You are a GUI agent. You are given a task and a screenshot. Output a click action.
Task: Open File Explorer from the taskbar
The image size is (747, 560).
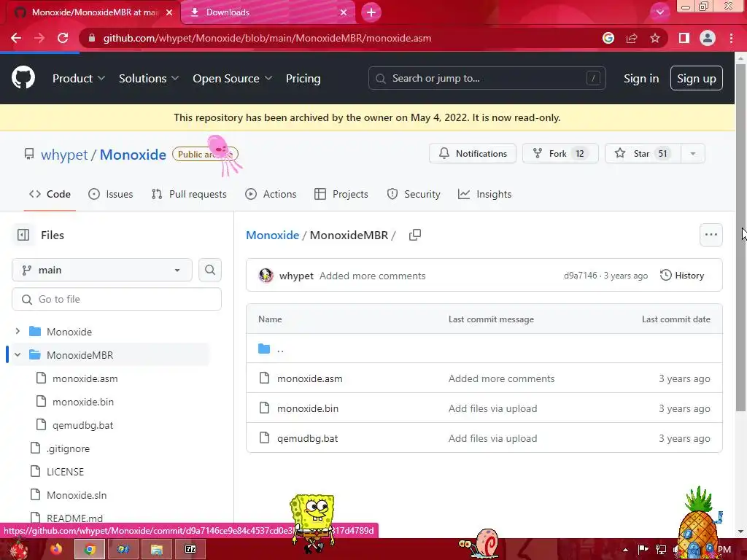pyautogui.click(x=157, y=549)
